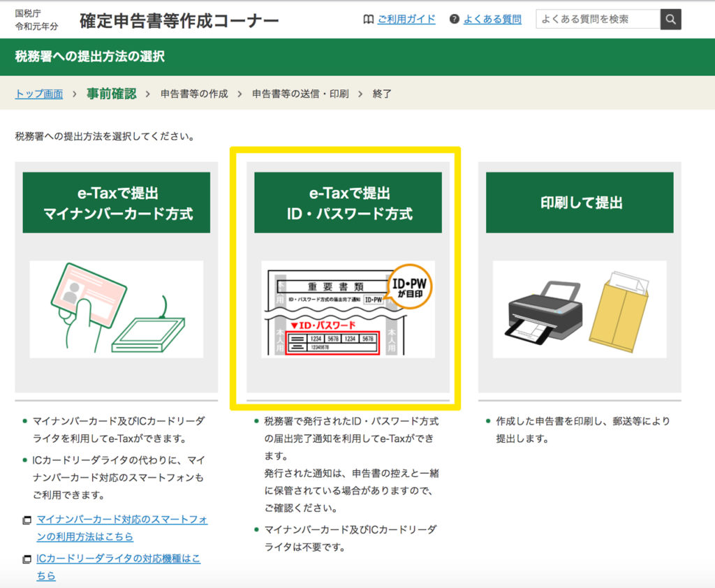This screenshot has width=715, height=588.
Task: Click external-link icon beside スマートフォン利用方法 link
Action: (27, 520)
